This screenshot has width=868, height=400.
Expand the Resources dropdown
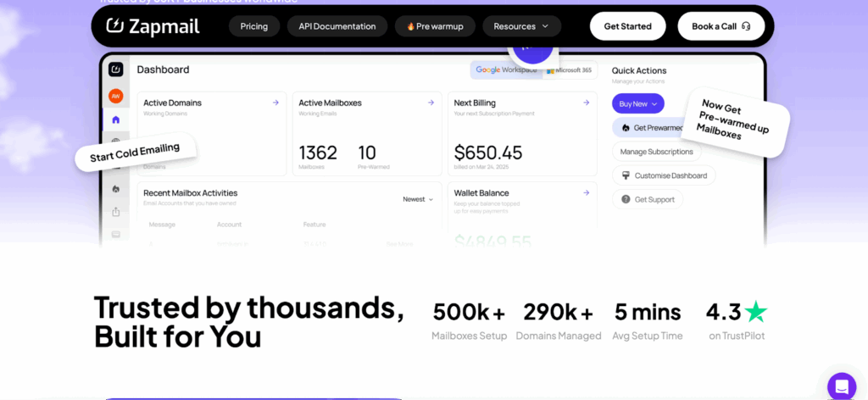point(521,26)
